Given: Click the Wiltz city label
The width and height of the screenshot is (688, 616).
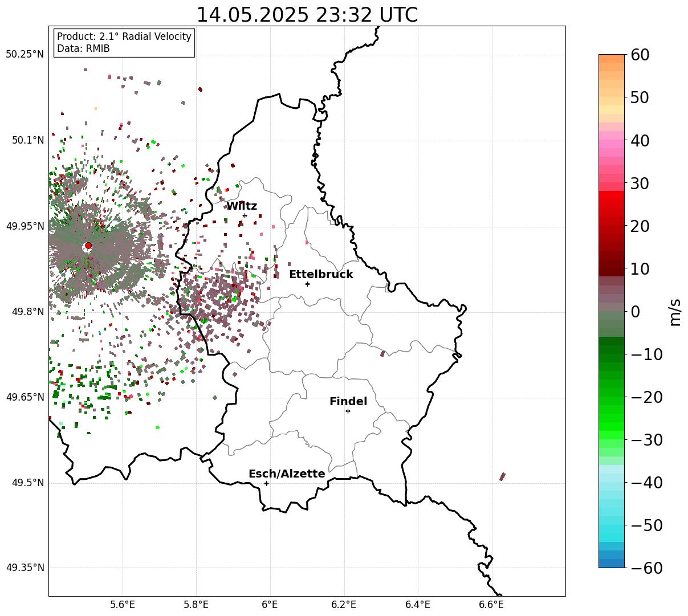Looking at the screenshot, I should [x=242, y=206].
